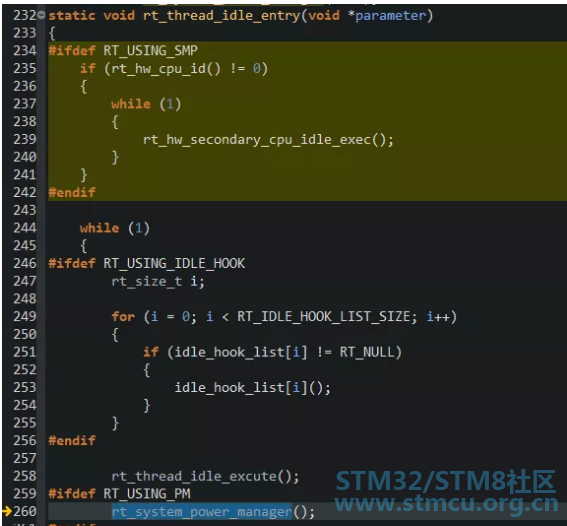This screenshot has width=567, height=526.
Task: Click the #endif on line 256
Action: [x=72, y=441]
